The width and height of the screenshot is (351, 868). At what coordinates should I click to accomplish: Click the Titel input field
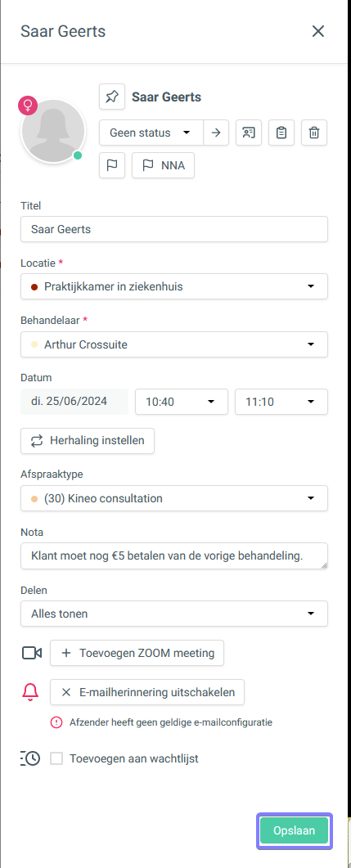point(173,229)
